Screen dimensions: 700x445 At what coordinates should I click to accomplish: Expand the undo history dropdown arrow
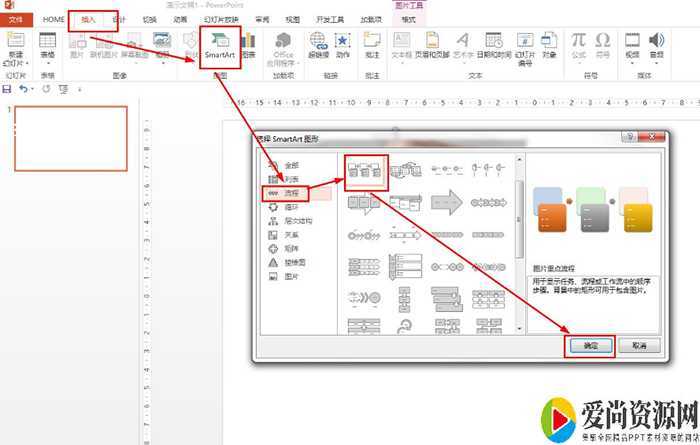click(32, 89)
